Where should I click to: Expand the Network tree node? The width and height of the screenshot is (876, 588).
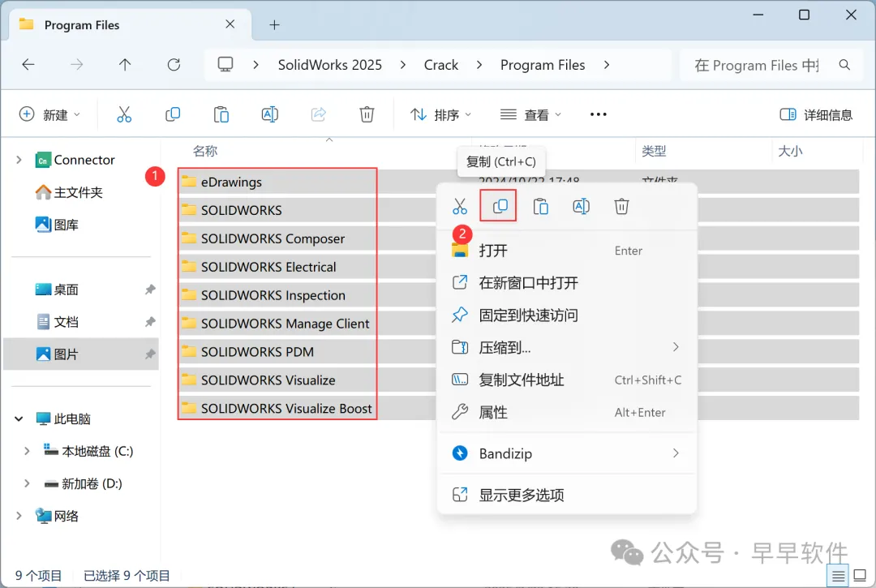pyautogui.click(x=19, y=516)
